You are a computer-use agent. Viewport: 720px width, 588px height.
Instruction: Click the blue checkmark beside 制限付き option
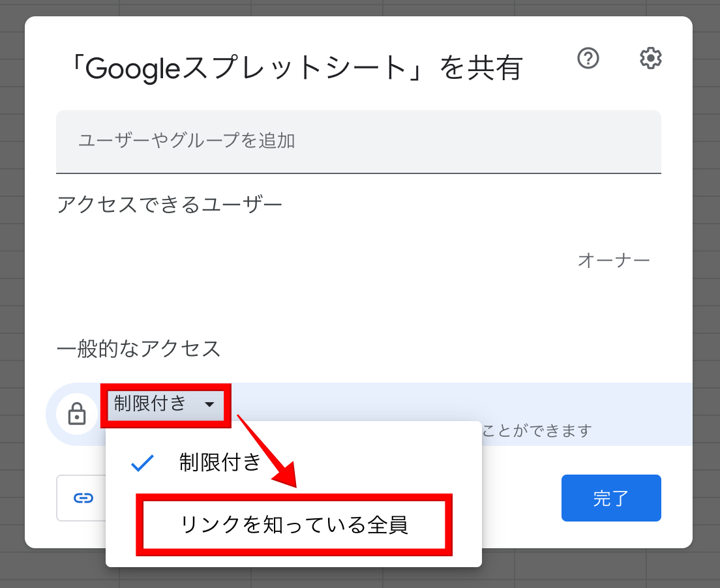[142, 463]
